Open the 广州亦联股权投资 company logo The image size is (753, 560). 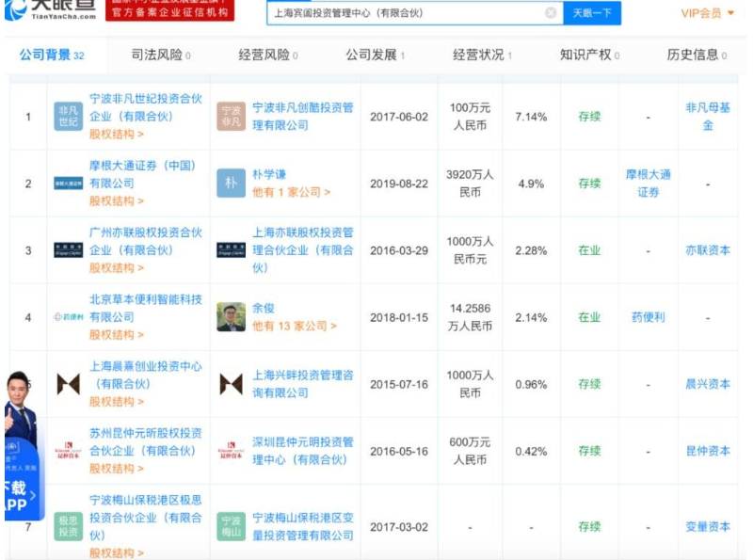click(x=68, y=250)
